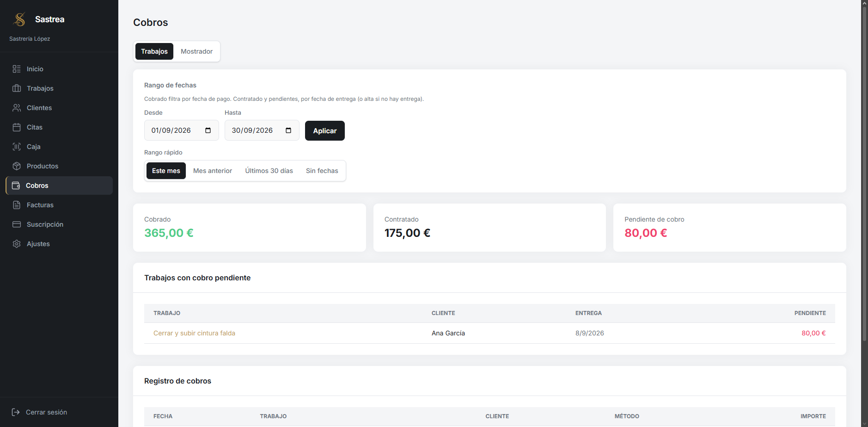Image resolution: width=868 pixels, height=427 pixels.
Task: Click the Desde date field 01/09/2026
Action: click(181, 130)
